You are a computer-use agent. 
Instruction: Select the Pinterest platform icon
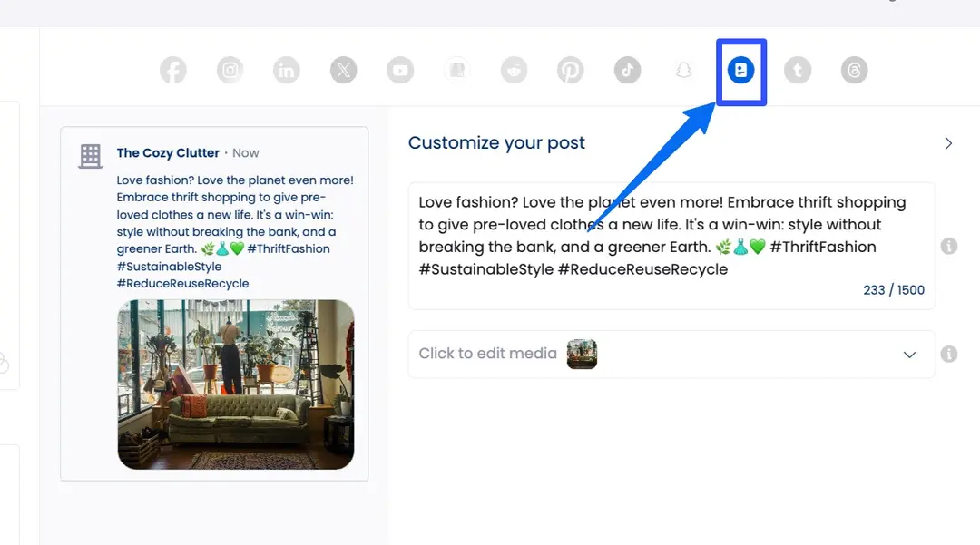(571, 70)
